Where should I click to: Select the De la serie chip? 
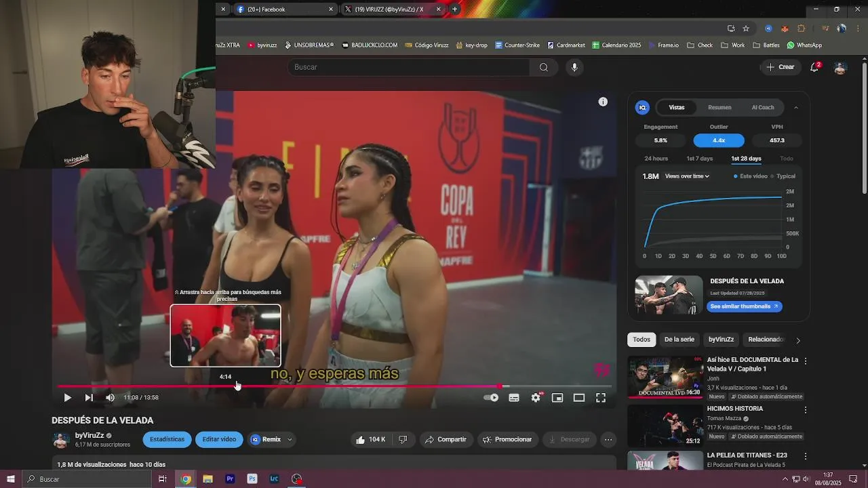[679, 340]
